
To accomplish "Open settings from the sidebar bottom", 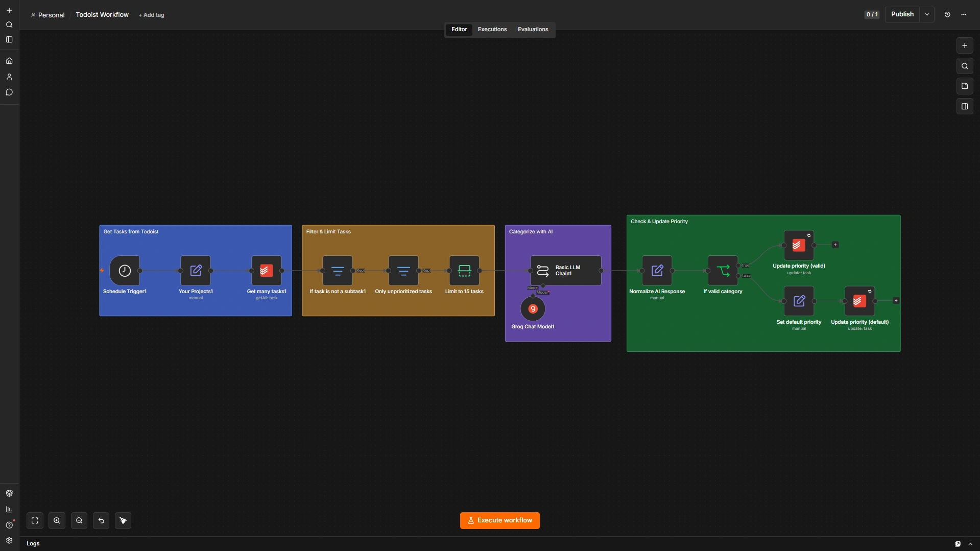I will [x=9, y=540].
